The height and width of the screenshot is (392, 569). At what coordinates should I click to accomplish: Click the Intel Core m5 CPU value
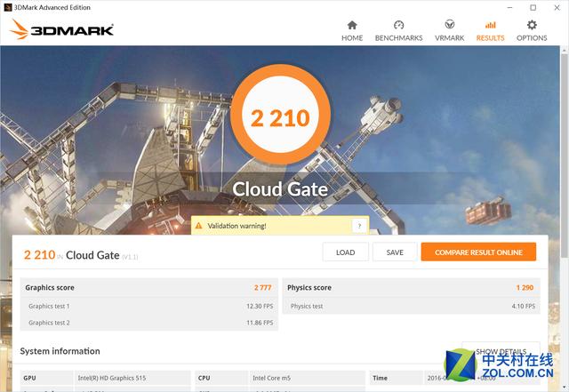[271, 378]
